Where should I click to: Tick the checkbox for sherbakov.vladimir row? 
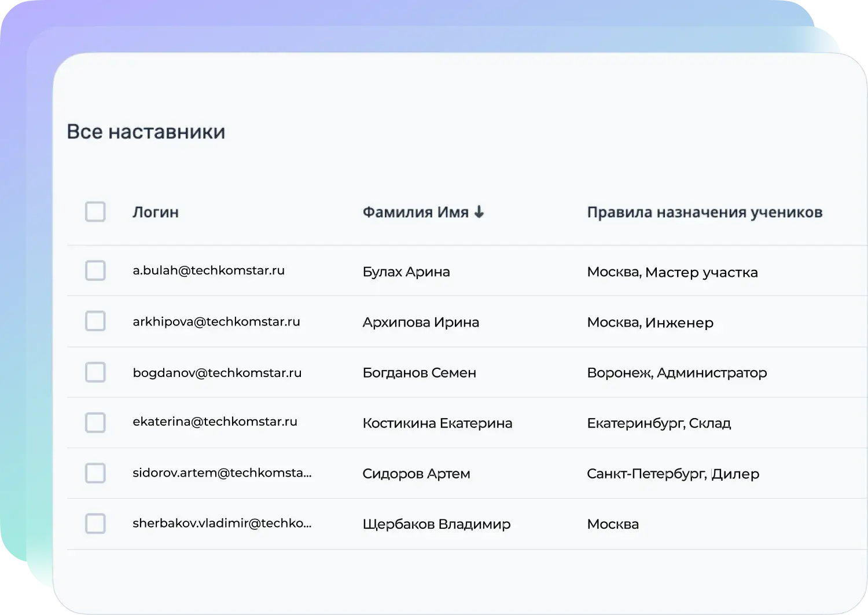95,524
